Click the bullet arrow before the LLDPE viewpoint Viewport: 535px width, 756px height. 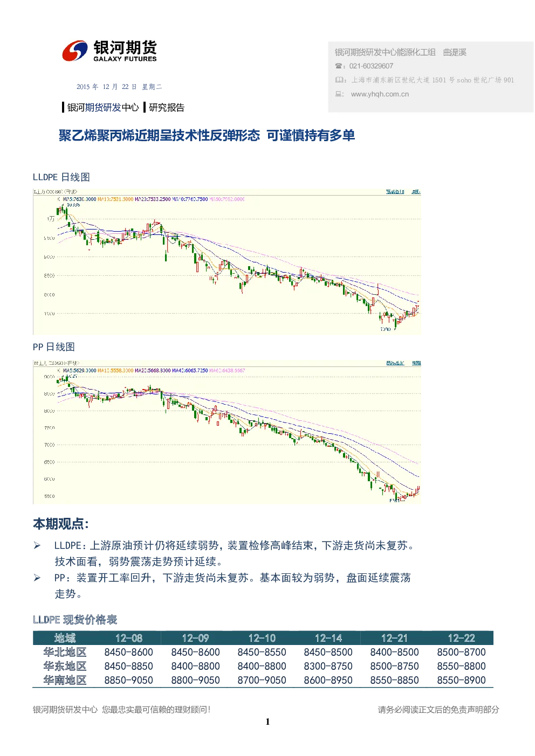[x=37, y=546]
